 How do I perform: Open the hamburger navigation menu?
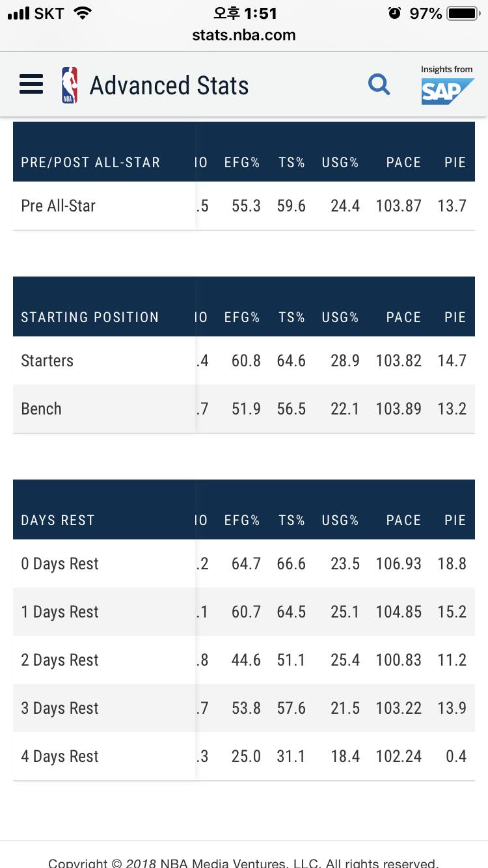[x=31, y=85]
